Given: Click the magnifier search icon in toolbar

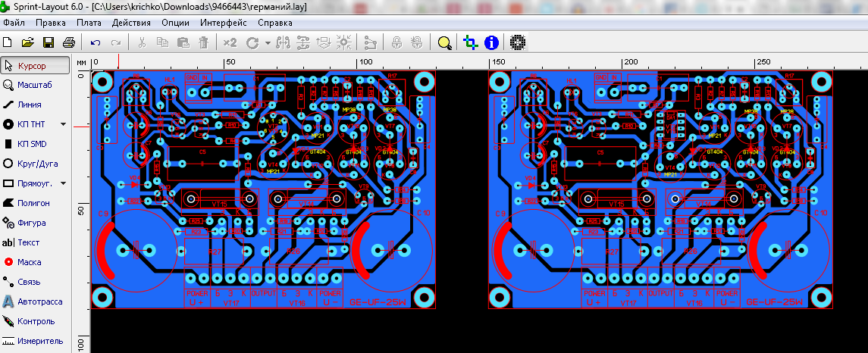Looking at the screenshot, I should [444, 42].
